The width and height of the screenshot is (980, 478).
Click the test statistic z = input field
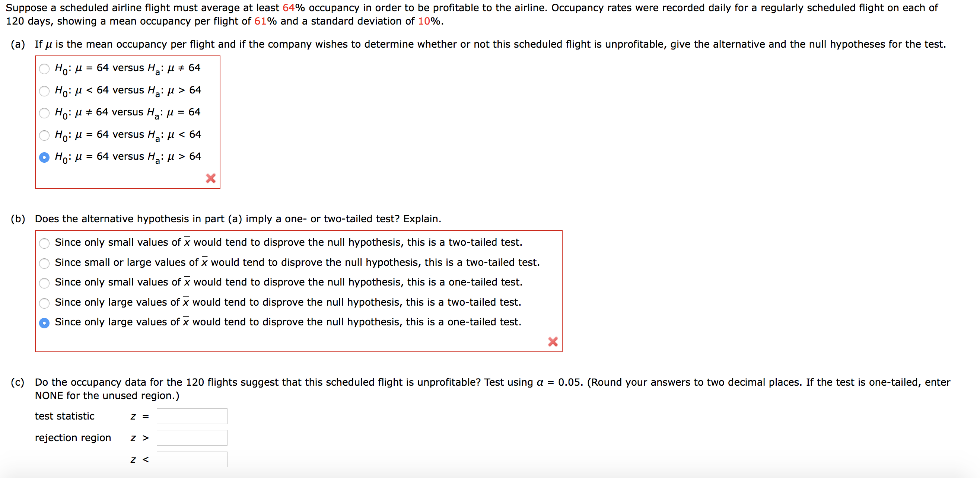(192, 417)
